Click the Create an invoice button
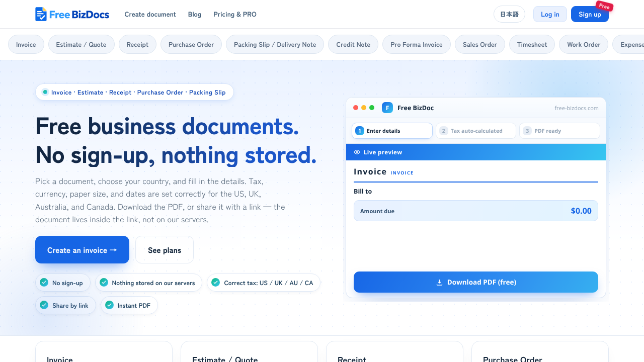The height and width of the screenshot is (362, 644). 82,250
